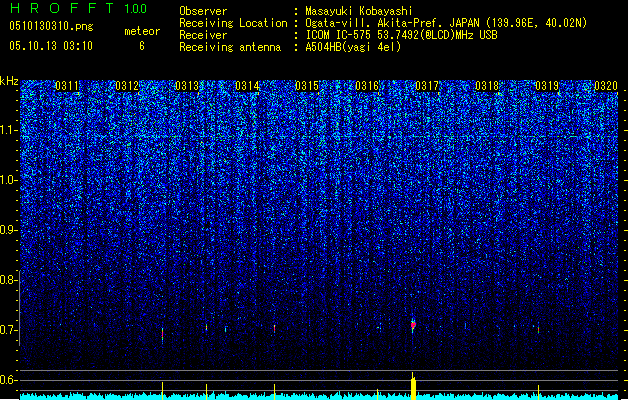Click the date stamp 05.10.13 03:10
Screen dimensions: 629x400
(x=51, y=46)
